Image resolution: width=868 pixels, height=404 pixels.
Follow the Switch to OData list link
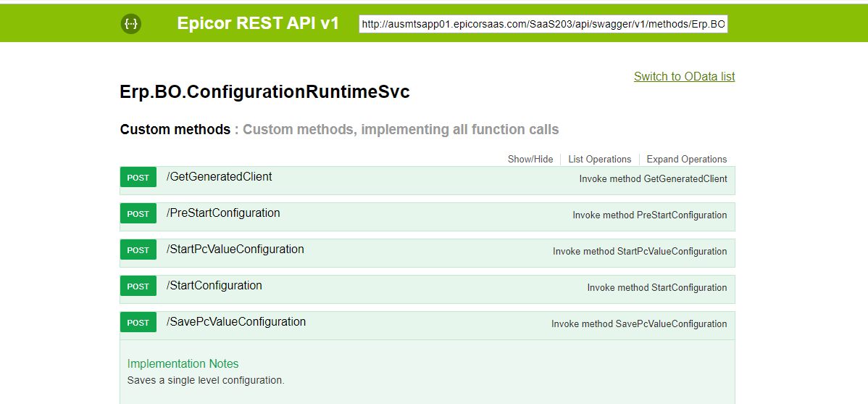pyautogui.click(x=684, y=76)
